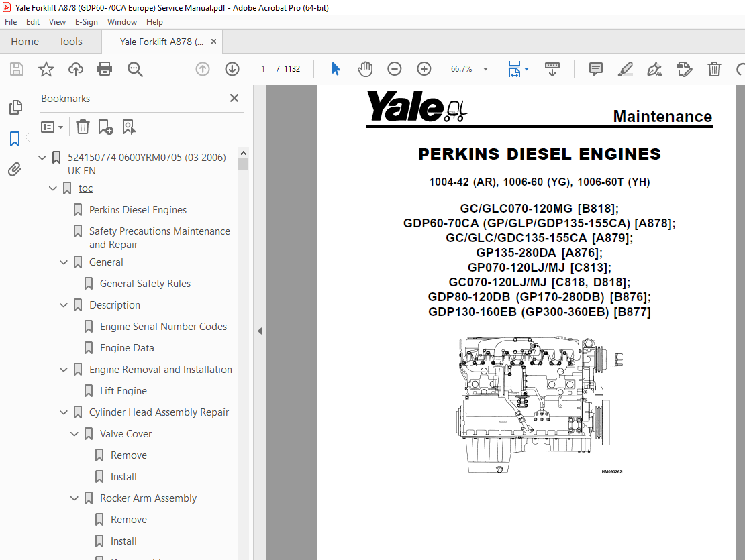Add document to starred favorites
Image resolution: width=745 pixels, height=560 pixels.
pyautogui.click(x=46, y=69)
